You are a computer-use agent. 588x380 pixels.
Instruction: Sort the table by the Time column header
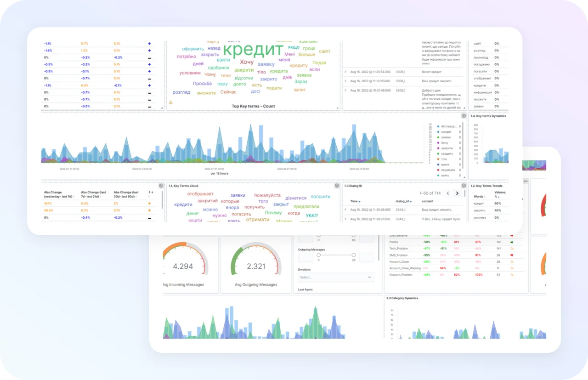pyautogui.click(x=355, y=201)
